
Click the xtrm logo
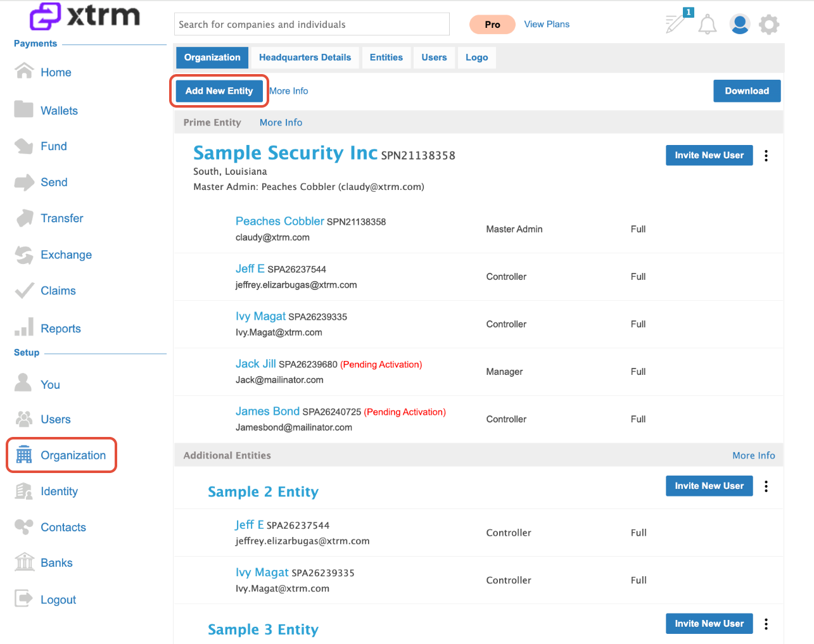click(x=85, y=16)
